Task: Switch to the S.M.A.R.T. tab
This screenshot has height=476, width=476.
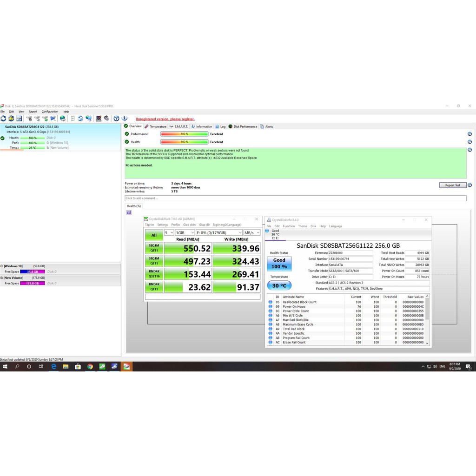Action: click(x=179, y=126)
